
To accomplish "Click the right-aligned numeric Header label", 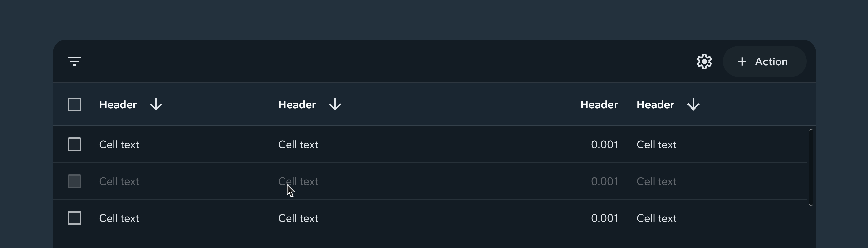I will pos(599,105).
